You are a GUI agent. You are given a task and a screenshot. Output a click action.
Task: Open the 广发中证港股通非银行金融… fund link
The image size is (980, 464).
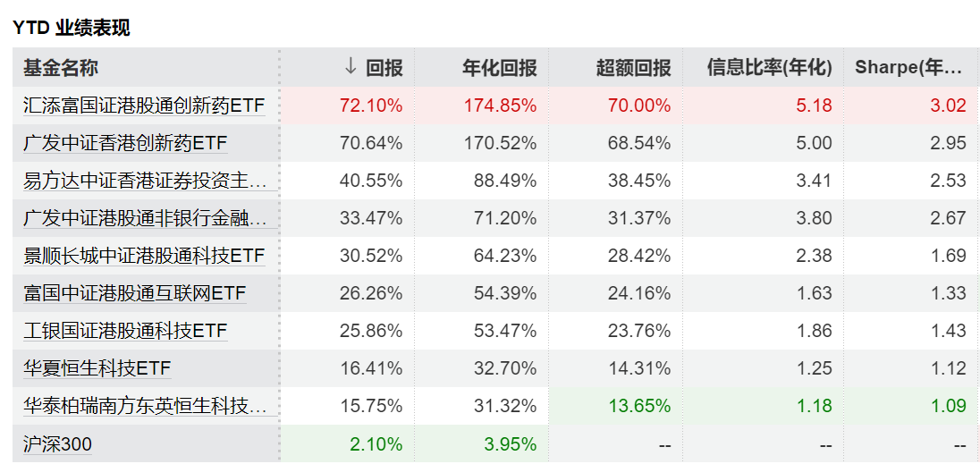coord(145,218)
